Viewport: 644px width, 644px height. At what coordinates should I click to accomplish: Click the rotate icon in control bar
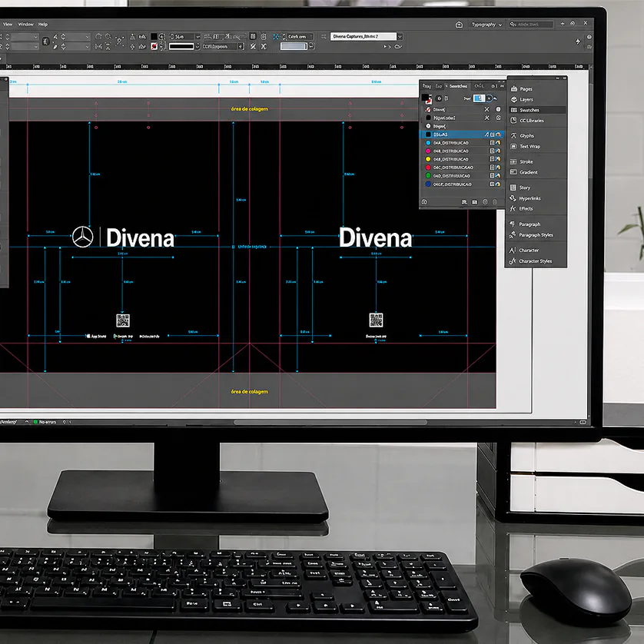pos(98,37)
